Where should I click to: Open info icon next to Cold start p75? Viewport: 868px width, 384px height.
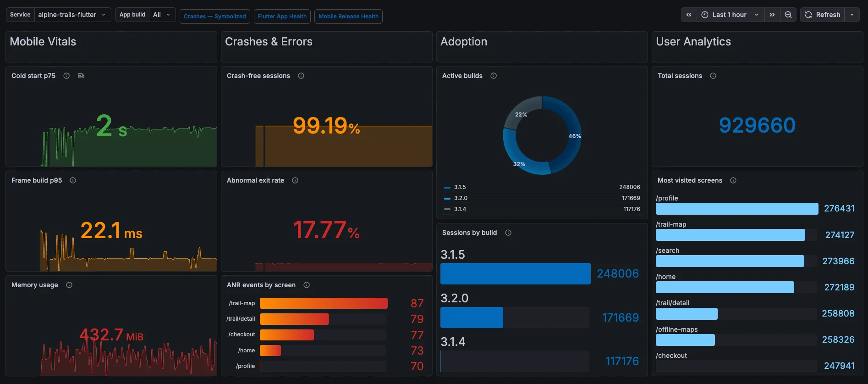point(66,76)
